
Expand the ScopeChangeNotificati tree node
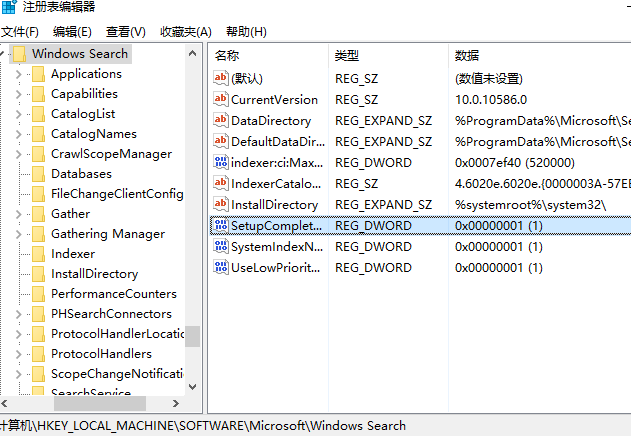pyautogui.click(x=18, y=374)
